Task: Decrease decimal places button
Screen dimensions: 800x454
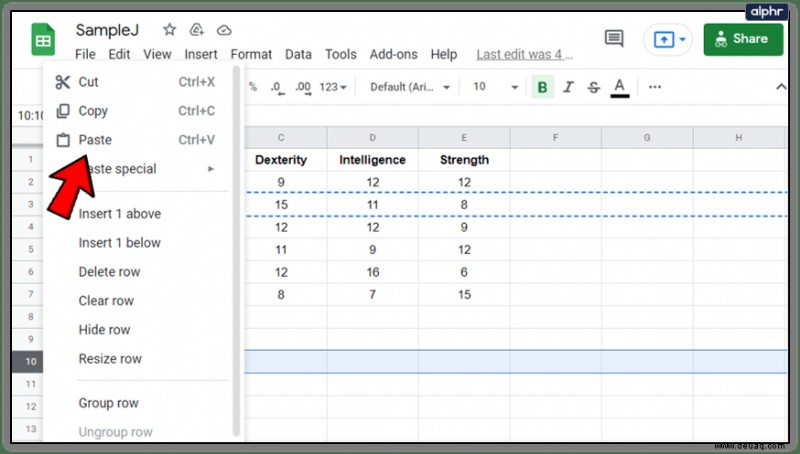Action: coord(277,87)
